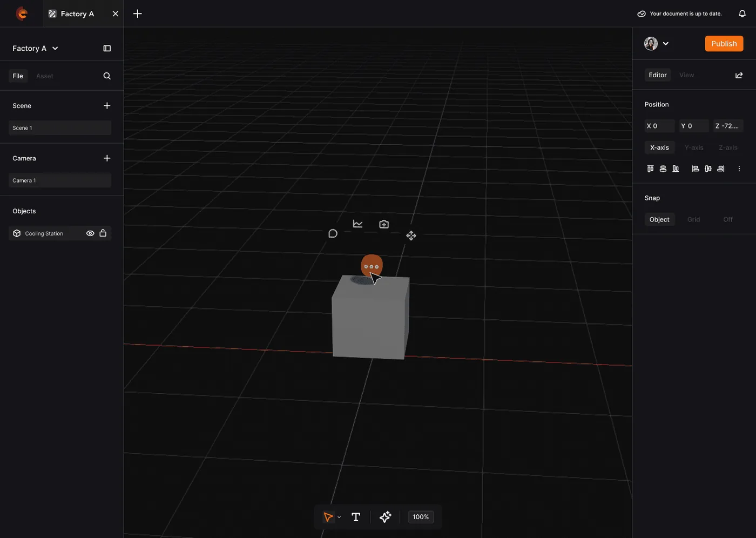Open a new tab with plus icon
756x538 pixels.
(x=138, y=14)
